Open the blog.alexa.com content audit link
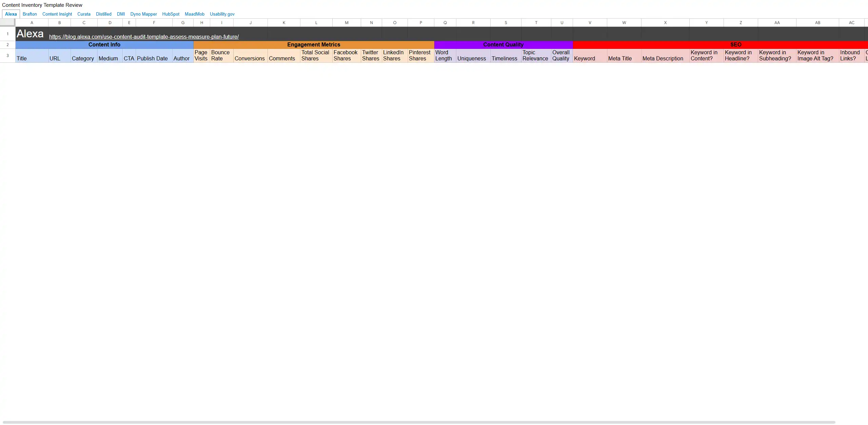This screenshot has height=425, width=868. [x=144, y=37]
